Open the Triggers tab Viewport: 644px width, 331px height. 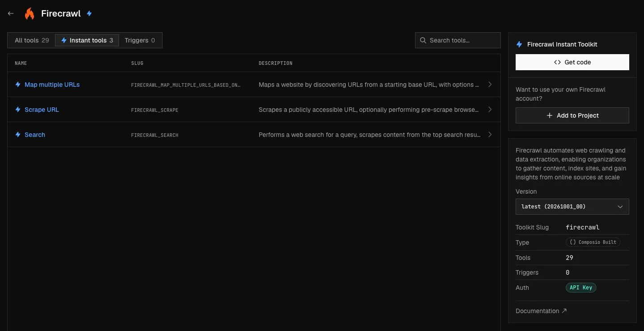click(140, 40)
